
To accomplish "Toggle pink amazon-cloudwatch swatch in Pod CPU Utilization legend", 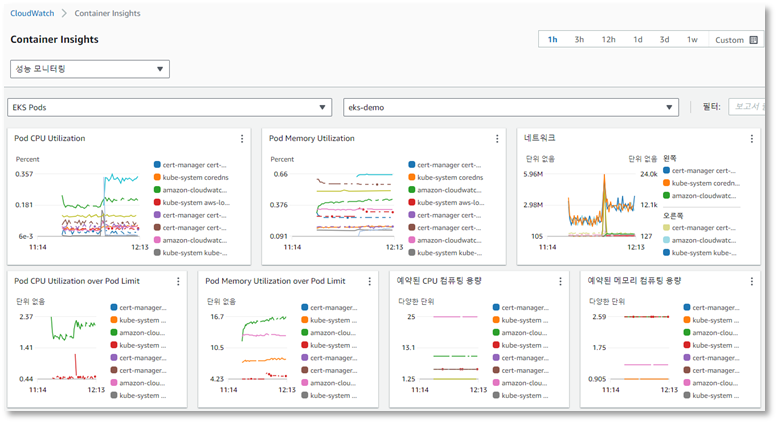I will click(157, 240).
